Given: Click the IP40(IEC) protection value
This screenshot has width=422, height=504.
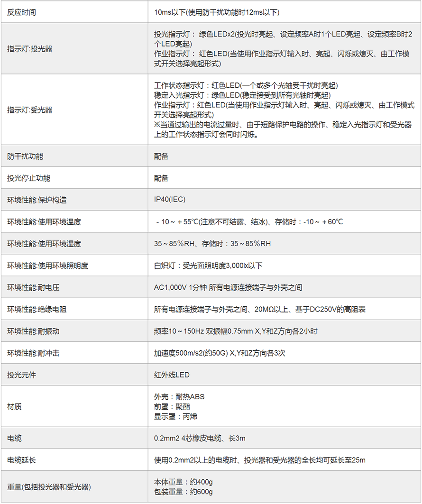Looking at the screenshot, I should (170, 200).
